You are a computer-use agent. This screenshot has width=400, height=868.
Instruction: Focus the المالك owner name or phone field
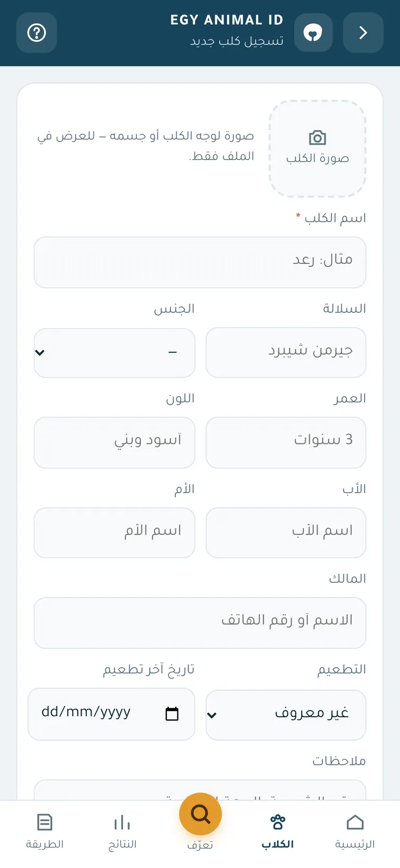[200, 623]
